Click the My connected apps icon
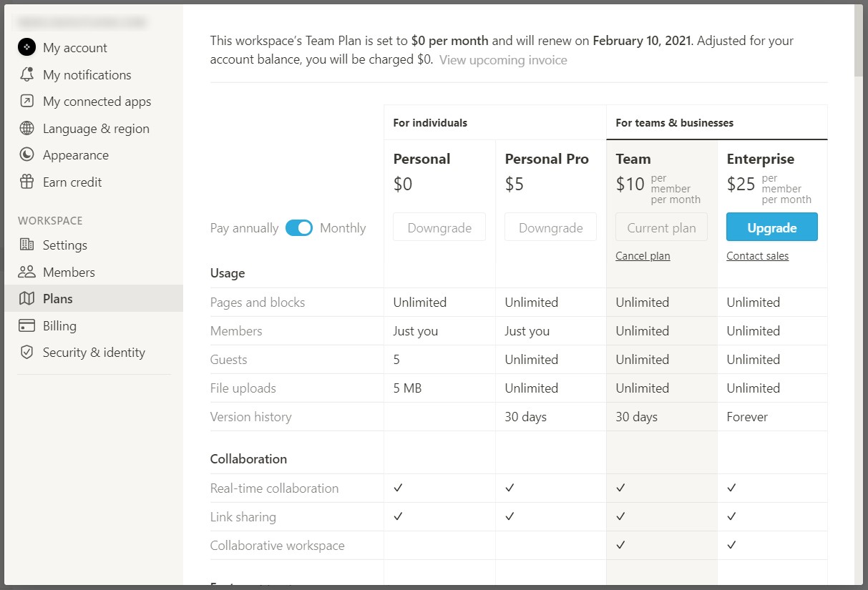The width and height of the screenshot is (868, 590). (x=26, y=102)
